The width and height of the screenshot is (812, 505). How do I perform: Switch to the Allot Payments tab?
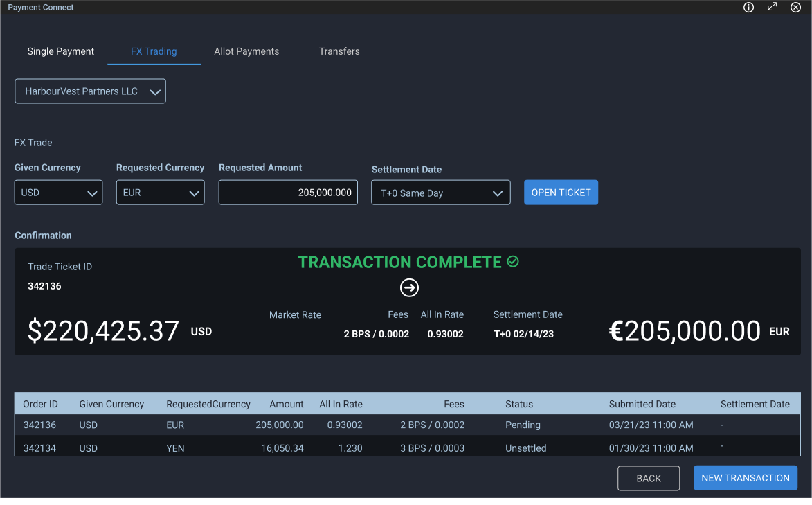[246, 51]
